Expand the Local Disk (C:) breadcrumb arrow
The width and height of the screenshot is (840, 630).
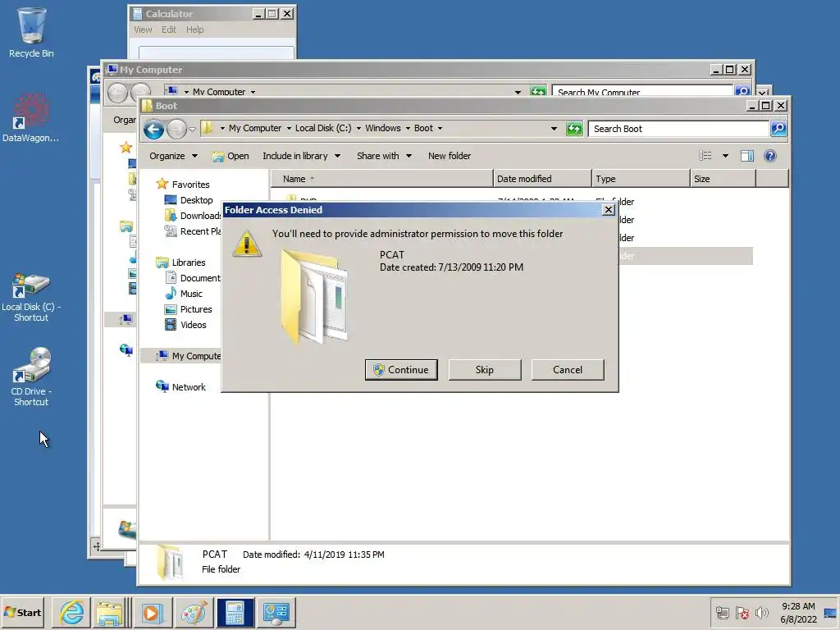[x=358, y=129]
